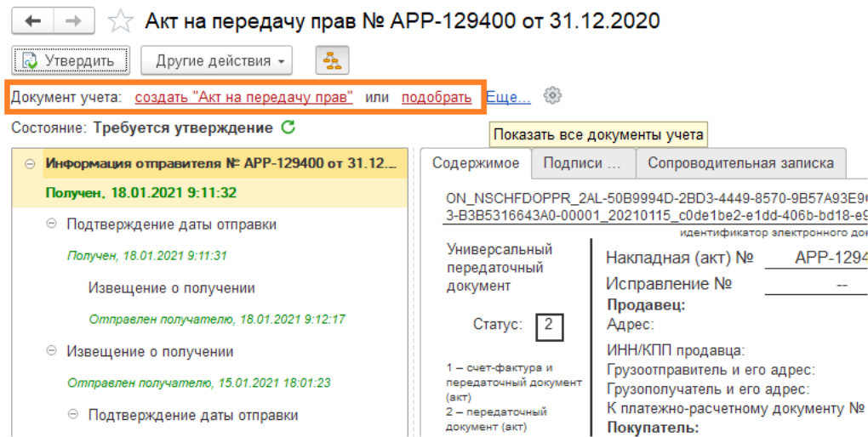Collapse the Информация отправителя tree node
The width and height of the screenshot is (868, 437).
31,163
